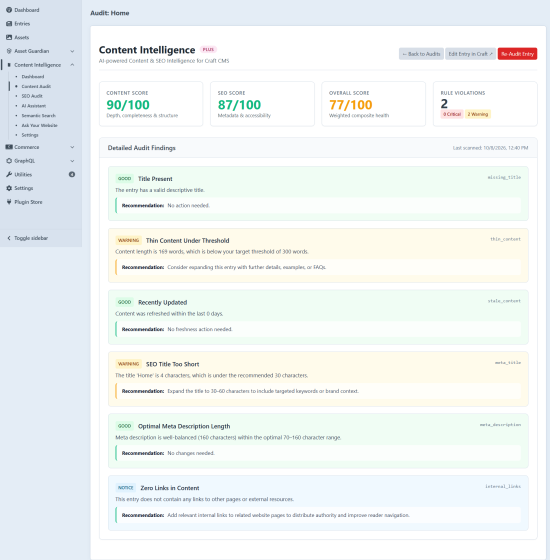Click the Plugin Store label
550x560 pixels.
pos(28,202)
